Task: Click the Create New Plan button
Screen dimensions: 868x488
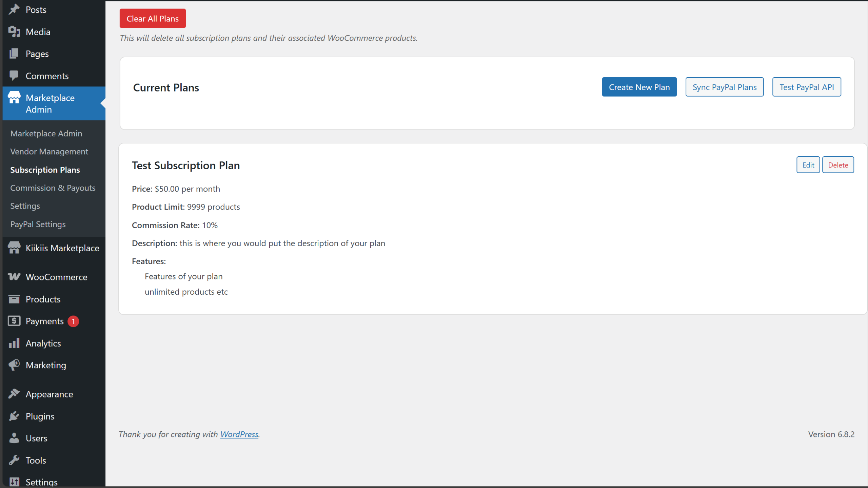Action: point(639,87)
